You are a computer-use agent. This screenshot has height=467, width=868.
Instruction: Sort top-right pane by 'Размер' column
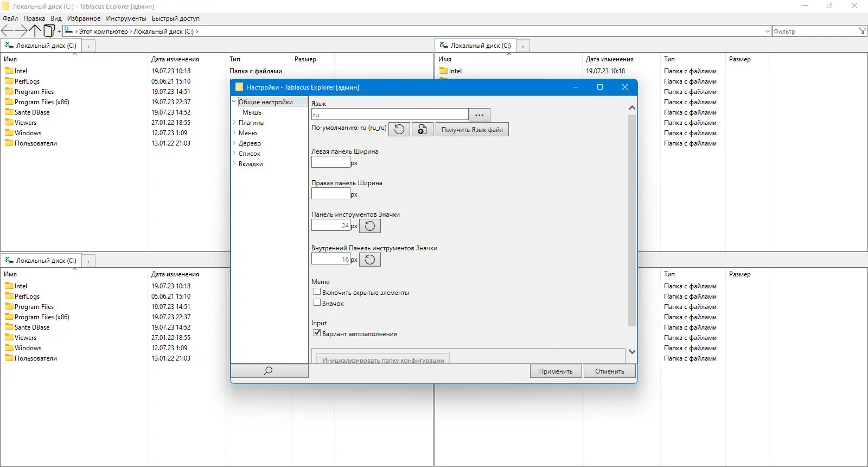click(748, 59)
